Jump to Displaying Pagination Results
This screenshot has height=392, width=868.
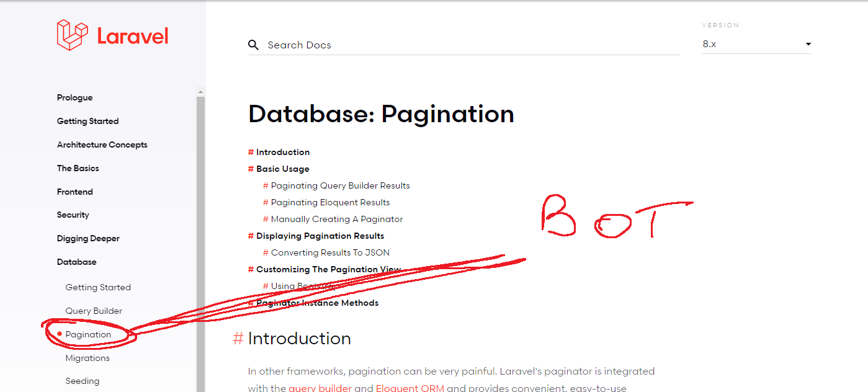click(x=320, y=236)
